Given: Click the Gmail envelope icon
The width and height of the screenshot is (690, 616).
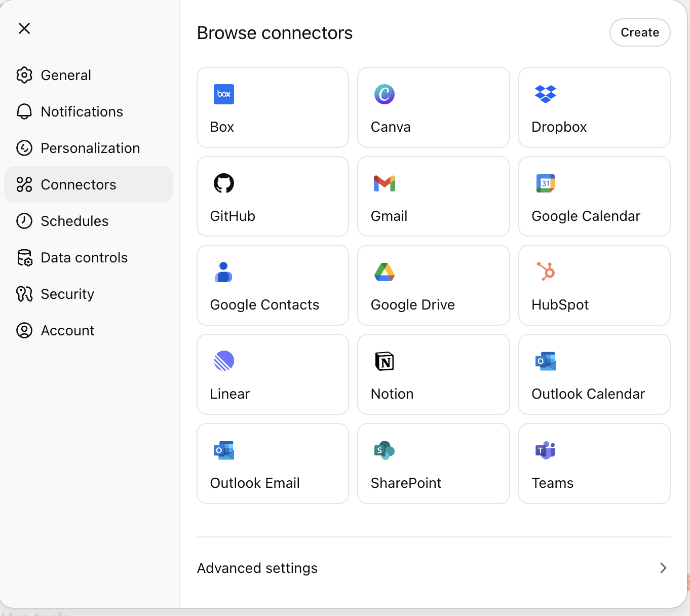Looking at the screenshot, I should 384,183.
